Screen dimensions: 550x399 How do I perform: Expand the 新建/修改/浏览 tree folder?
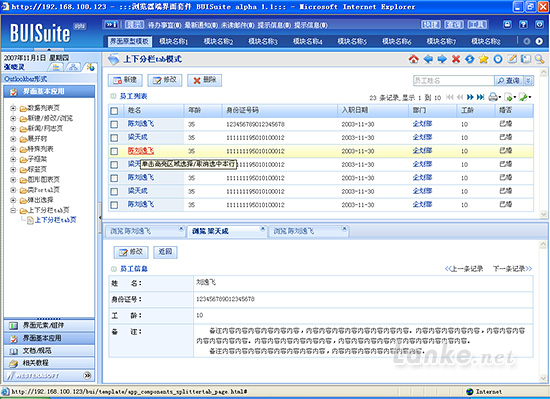(x=13, y=118)
